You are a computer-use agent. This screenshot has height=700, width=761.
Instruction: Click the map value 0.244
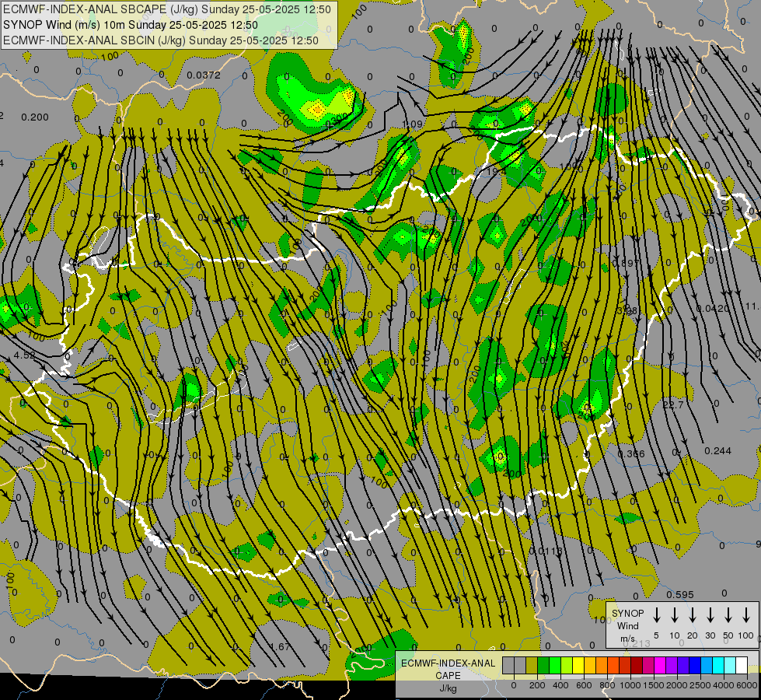pos(717,451)
